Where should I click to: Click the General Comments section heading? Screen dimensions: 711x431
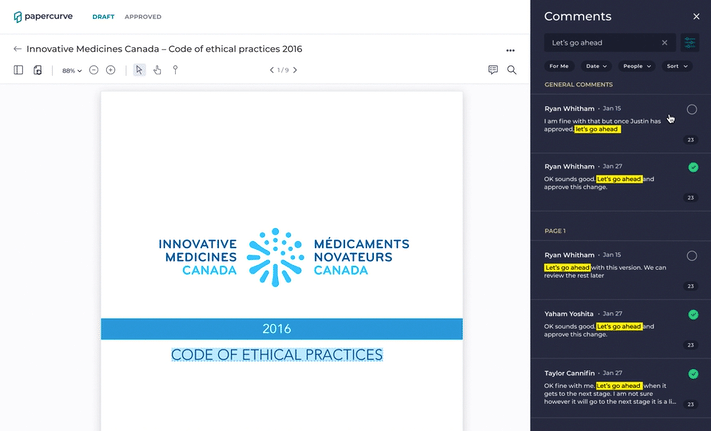pos(579,85)
